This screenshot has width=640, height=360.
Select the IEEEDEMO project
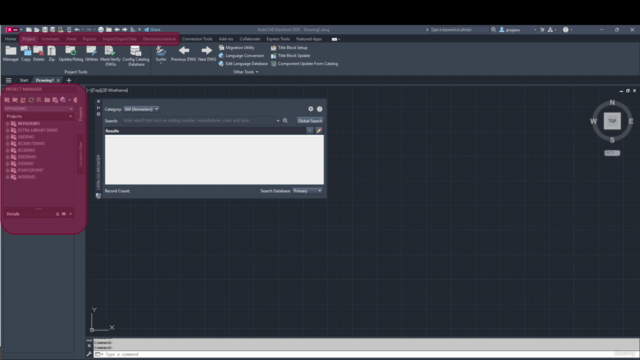[x=27, y=157]
